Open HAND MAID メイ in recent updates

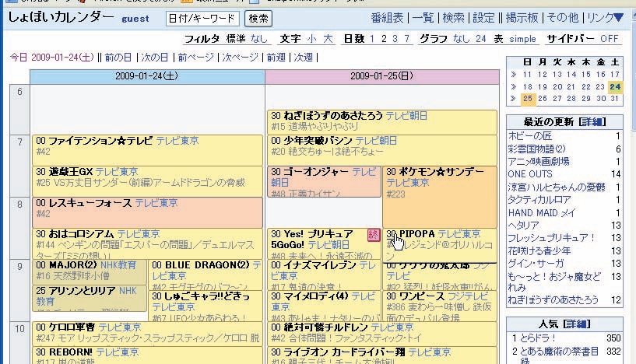click(x=542, y=212)
